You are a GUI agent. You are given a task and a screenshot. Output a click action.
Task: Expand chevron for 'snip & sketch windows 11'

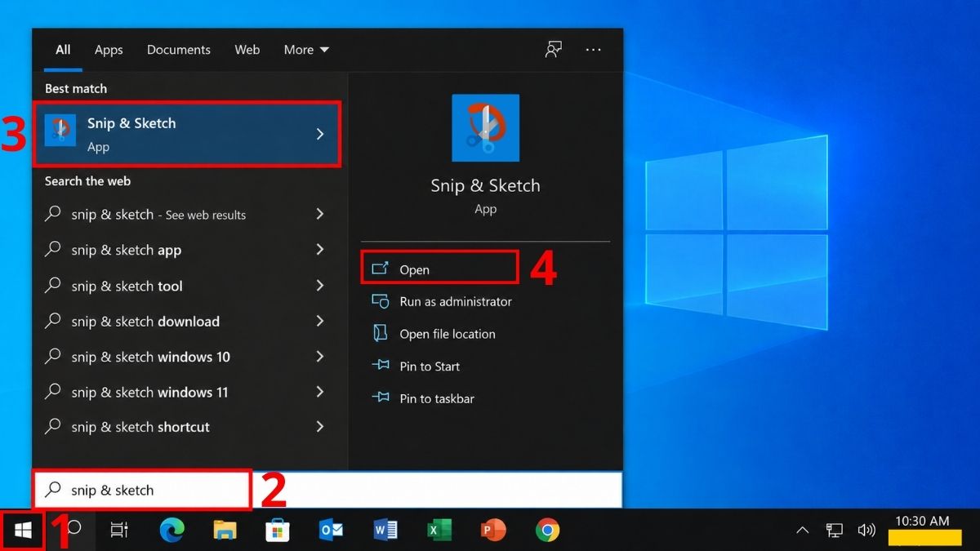[x=320, y=392]
